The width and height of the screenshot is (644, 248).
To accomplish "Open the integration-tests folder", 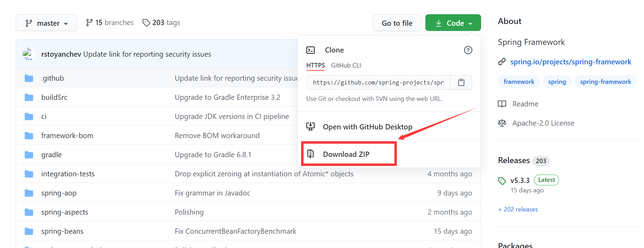I will (68, 174).
